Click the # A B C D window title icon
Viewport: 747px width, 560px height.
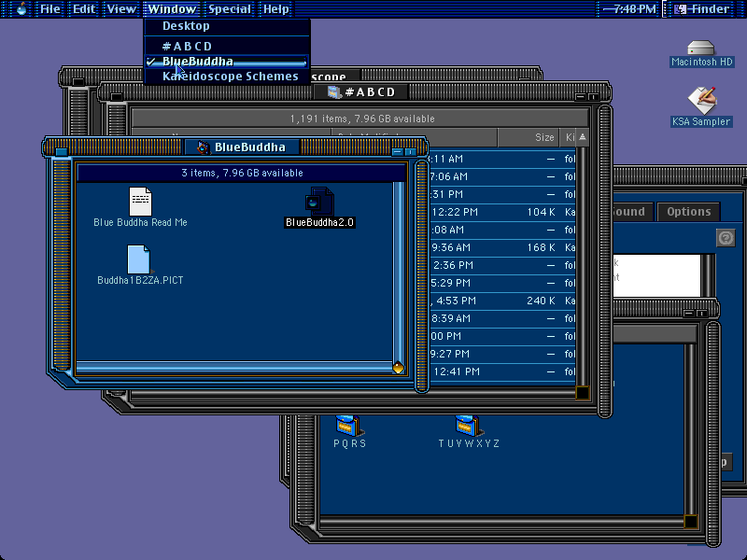(x=334, y=91)
